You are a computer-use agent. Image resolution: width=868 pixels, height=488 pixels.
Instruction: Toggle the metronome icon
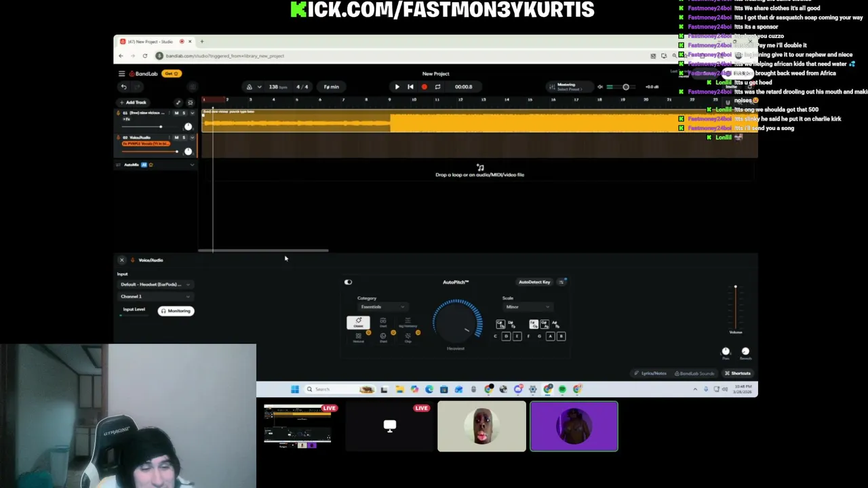tap(249, 87)
